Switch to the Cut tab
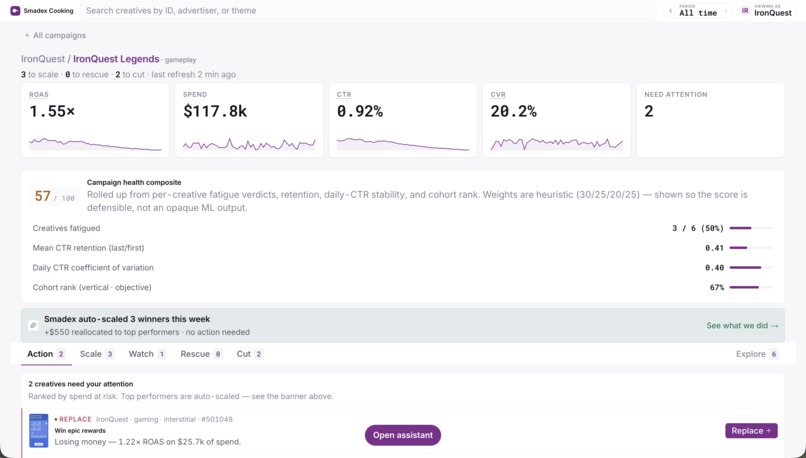Image resolution: width=806 pixels, height=458 pixels. pos(250,354)
